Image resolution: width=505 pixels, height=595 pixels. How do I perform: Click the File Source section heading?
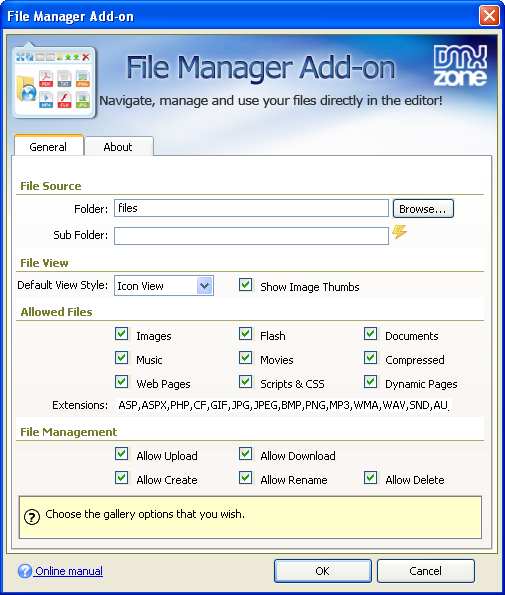tap(50, 186)
